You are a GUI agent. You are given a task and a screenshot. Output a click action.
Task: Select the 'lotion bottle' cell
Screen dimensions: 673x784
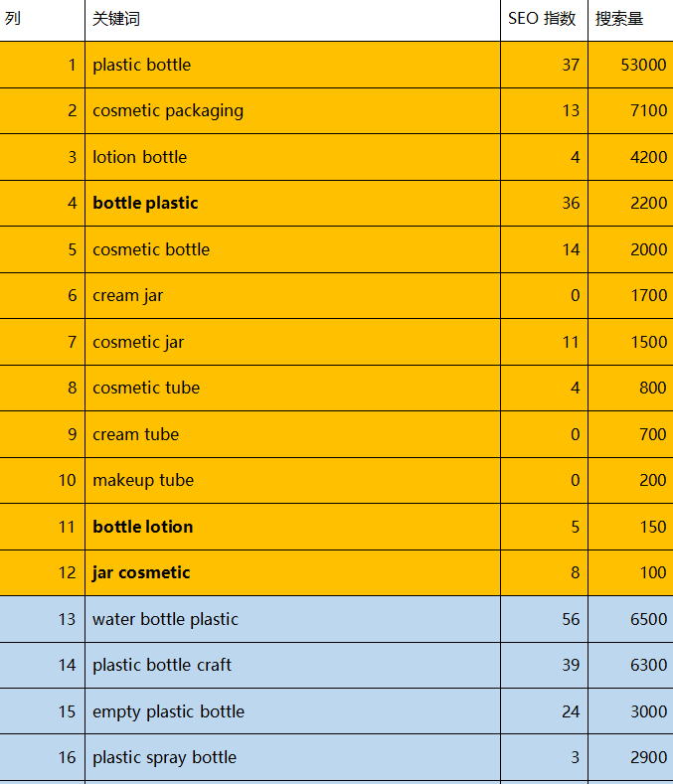(x=292, y=157)
